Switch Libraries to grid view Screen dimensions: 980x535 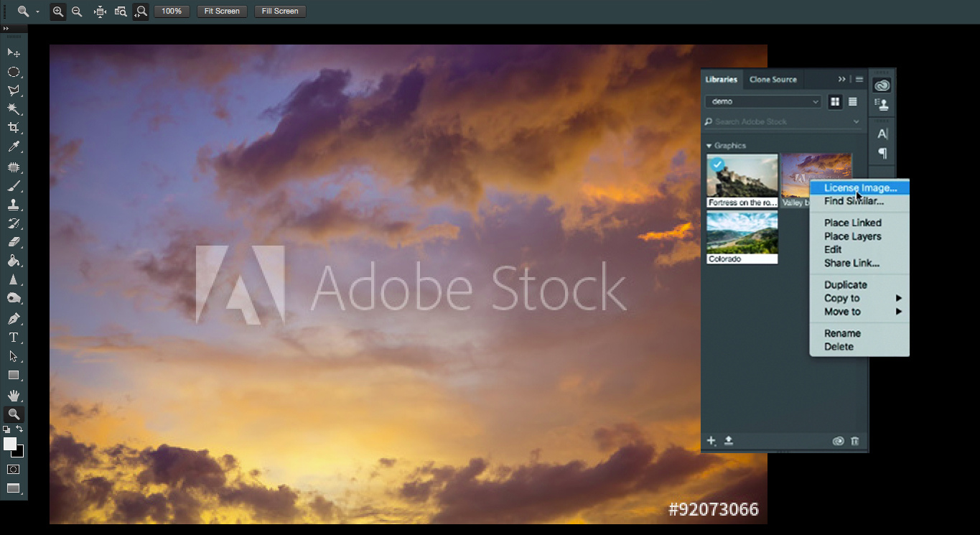coord(835,102)
